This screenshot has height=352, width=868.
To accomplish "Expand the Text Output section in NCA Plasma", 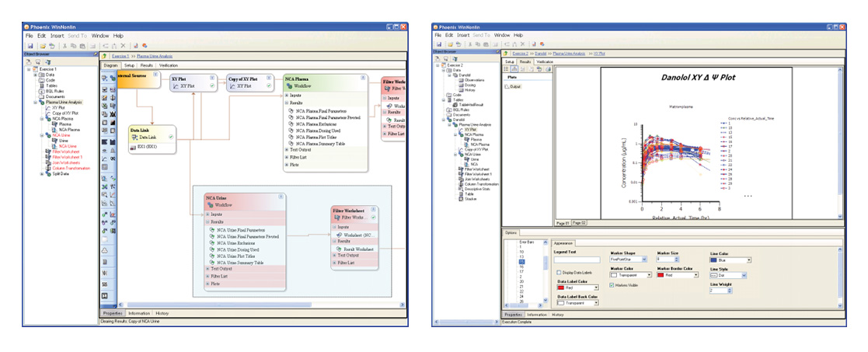I will 287,149.
